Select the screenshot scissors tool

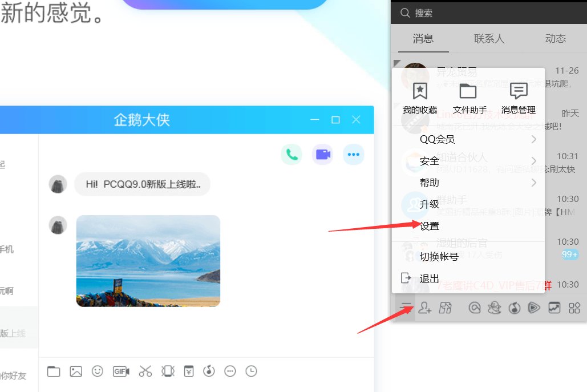tap(145, 371)
